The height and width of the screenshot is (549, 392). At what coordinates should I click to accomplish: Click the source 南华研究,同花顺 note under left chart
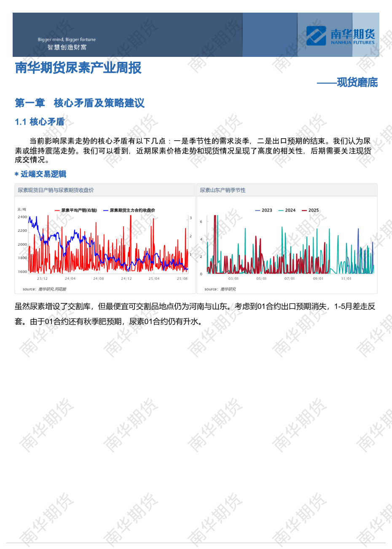click(45, 289)
